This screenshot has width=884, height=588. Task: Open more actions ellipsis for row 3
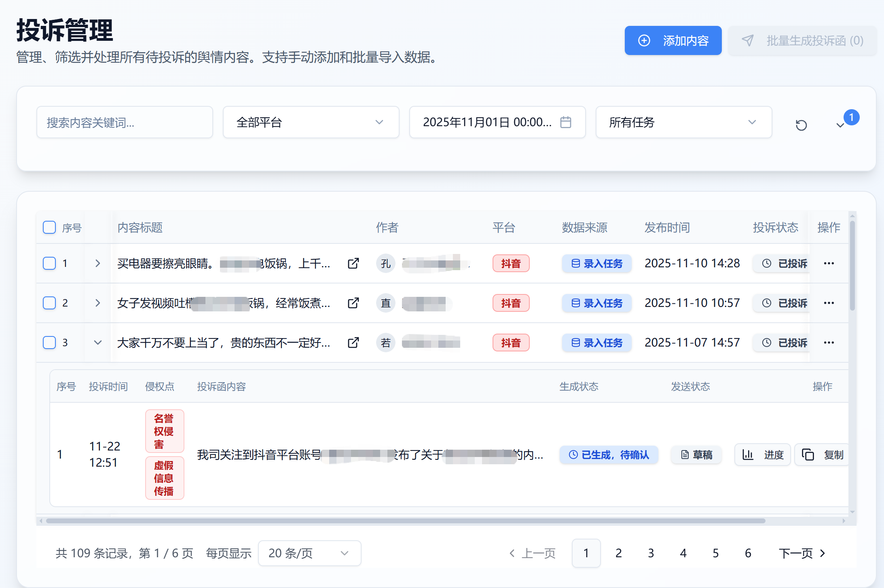click(829, 343)
